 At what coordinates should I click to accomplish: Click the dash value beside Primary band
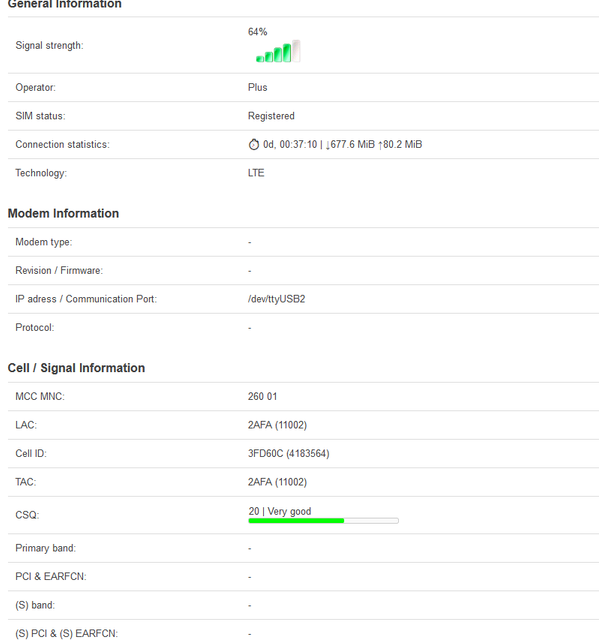coord(250,549)
